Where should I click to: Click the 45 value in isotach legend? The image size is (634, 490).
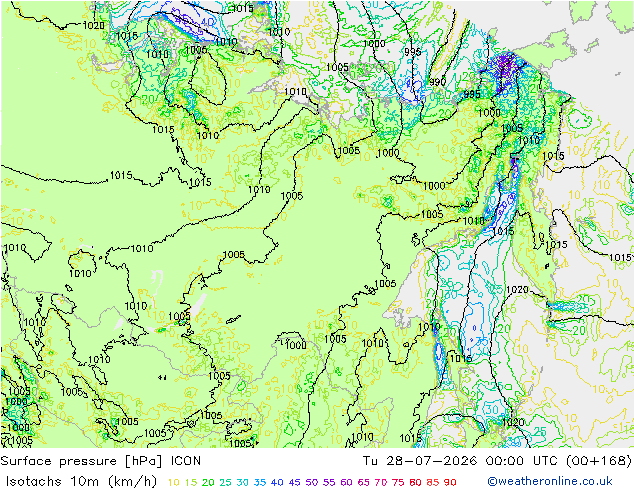click(x=294, y=482)
